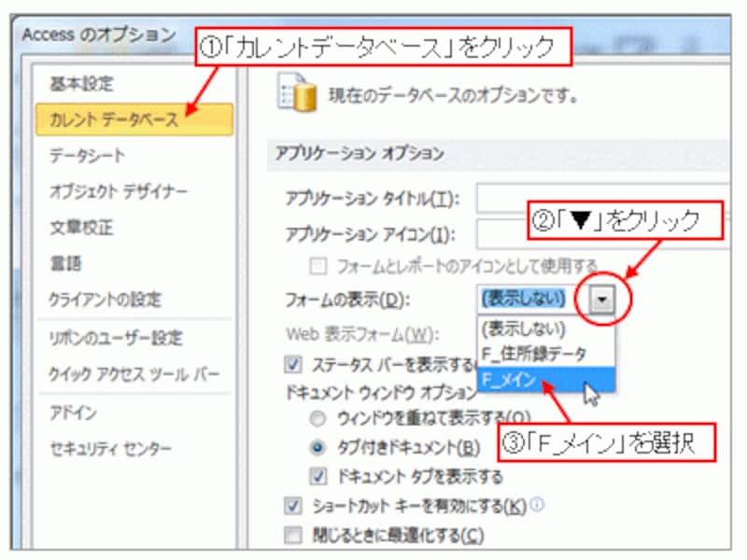Click the info icon beside ショートカット キー
The image size is (747, 560).
point(537,504)
